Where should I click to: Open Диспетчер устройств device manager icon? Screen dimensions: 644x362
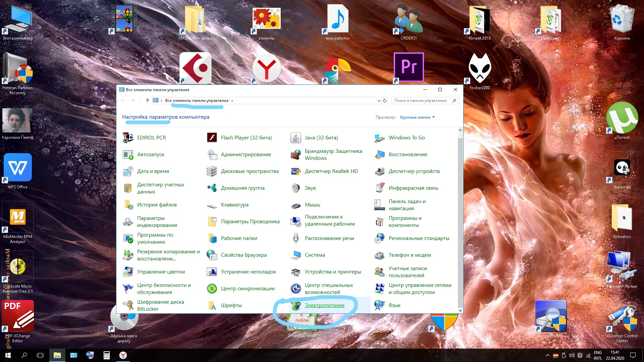[x=379, y=171]
